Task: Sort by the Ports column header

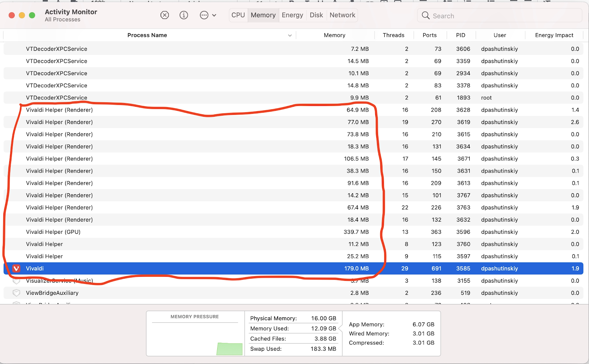Action: coord(430,35)
